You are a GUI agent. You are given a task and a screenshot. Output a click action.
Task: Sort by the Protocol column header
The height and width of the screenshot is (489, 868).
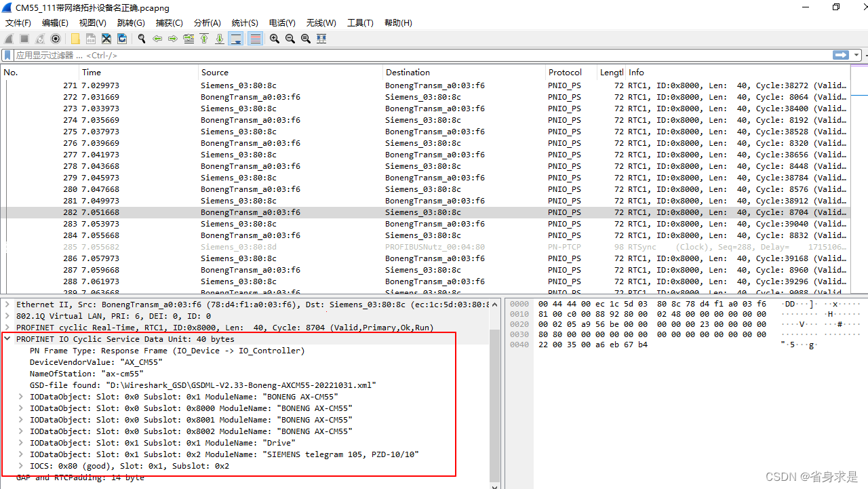572,73
